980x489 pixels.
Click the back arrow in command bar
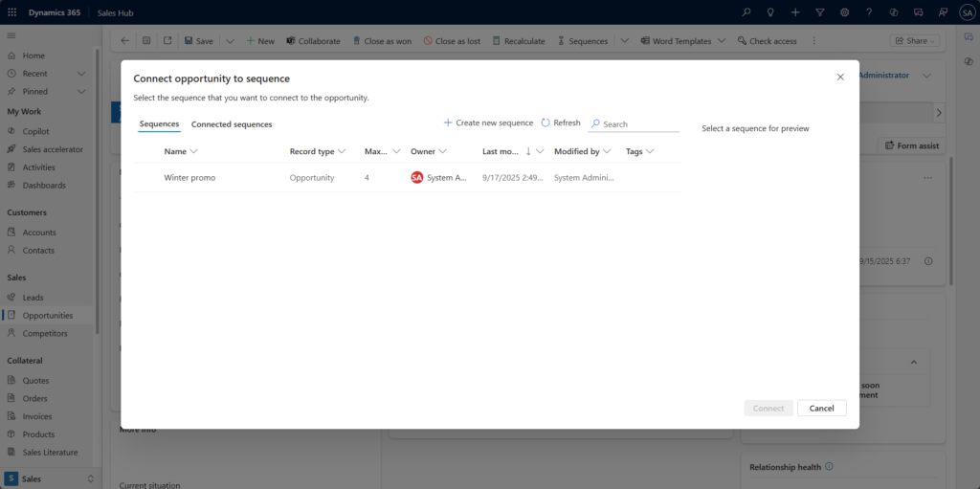click(124, 41)
